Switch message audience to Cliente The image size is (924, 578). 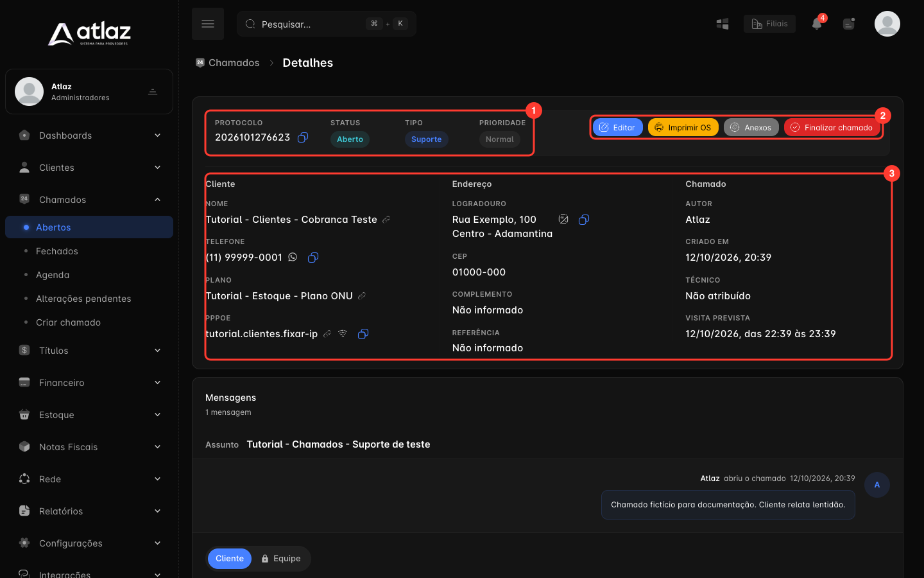pyautogui.click(x=230, y=559)
